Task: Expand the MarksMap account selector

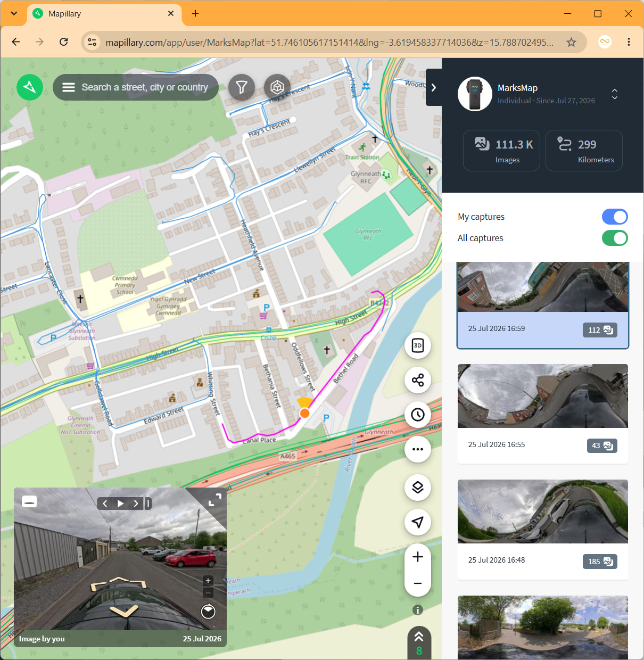Action: tap(615, 94)
